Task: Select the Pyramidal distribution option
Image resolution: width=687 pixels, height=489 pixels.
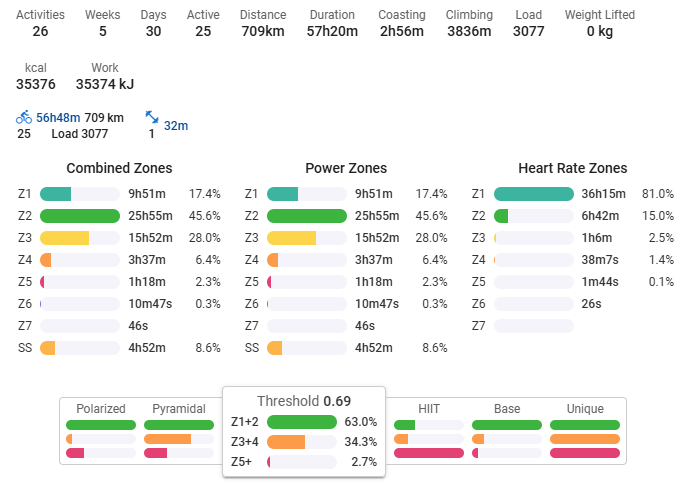Action: 179,409
